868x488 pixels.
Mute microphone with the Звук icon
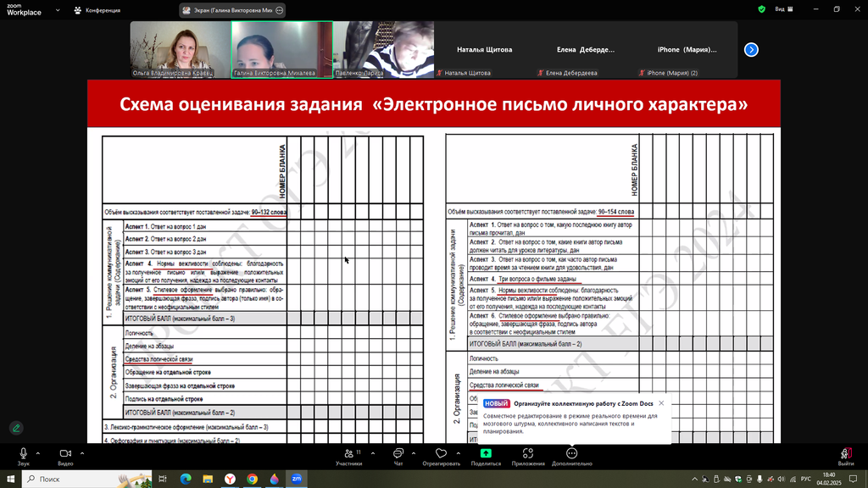[23, 453]
